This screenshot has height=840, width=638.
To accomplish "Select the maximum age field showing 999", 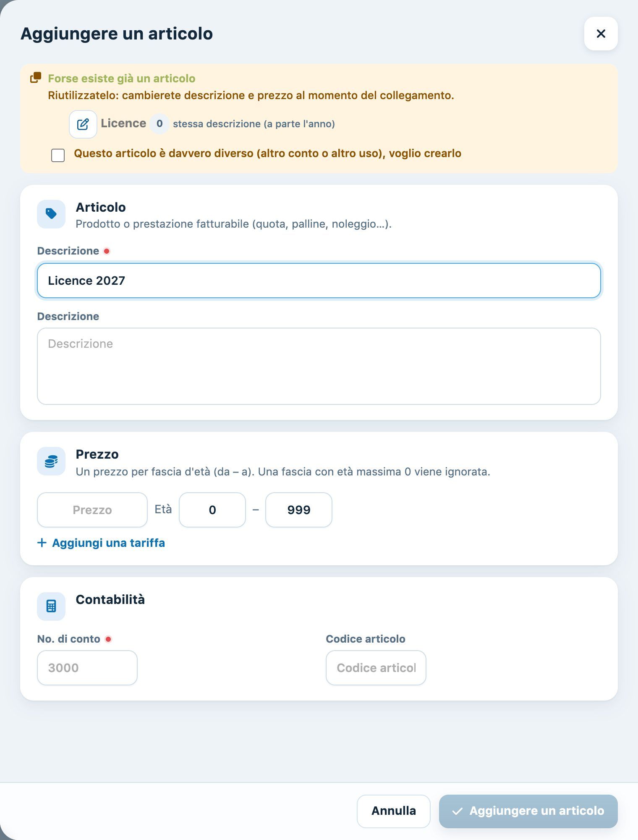I will 299,510.
